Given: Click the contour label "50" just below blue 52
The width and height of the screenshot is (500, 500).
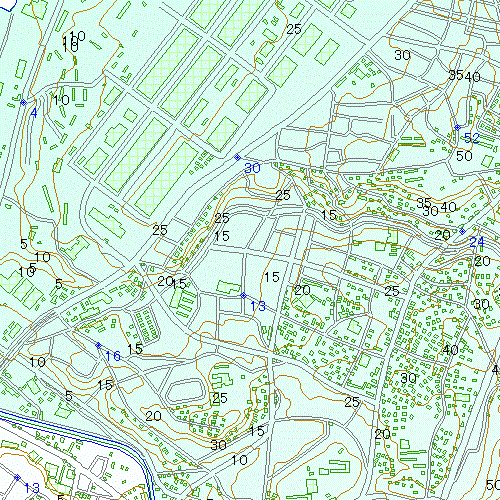Looking at the screenshot, I should pos(464,156).
